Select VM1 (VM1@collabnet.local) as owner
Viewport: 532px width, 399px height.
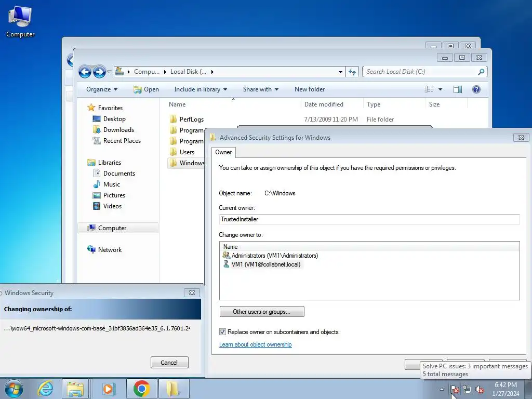[x=266, y=264]
